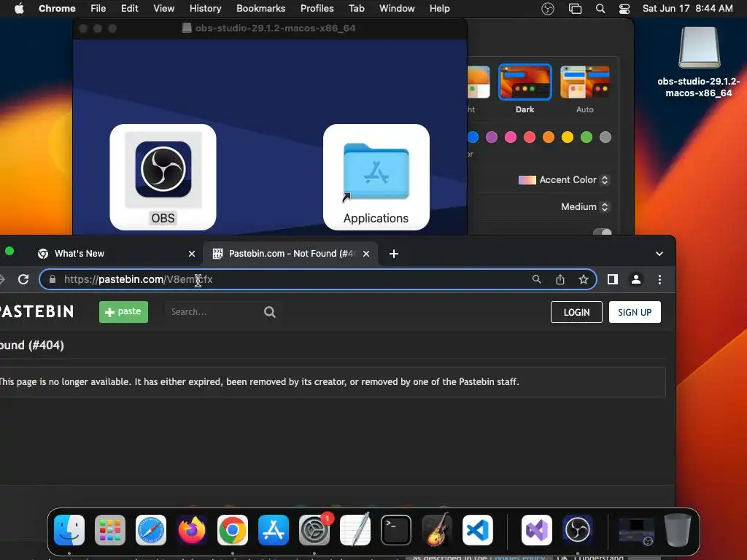Launch Visual Studio Code from the Dock
This screenshot has width=747, height=560.
pyautogui.click(x=478, y=530)
